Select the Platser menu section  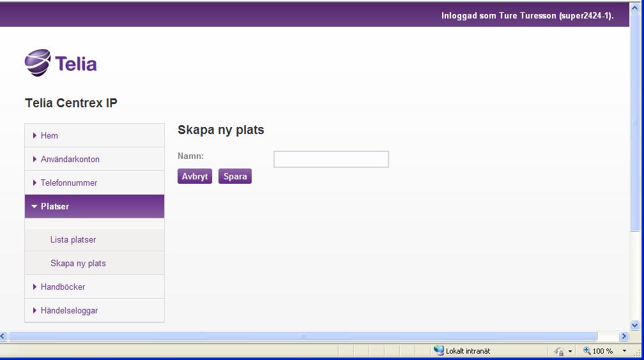pyautogui.click(x=95, y=206)
